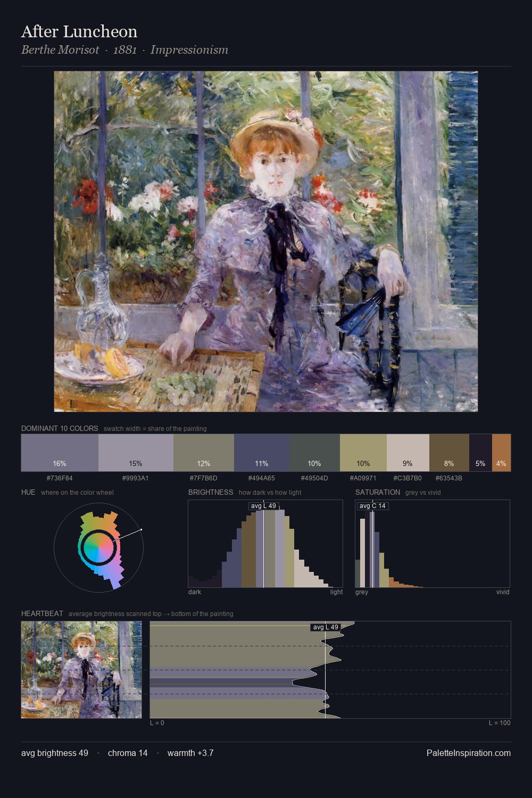Select the #736F84 swatch at 16%
The width and height of the screenshot is (532, 798).
click(x=60, y=453)
